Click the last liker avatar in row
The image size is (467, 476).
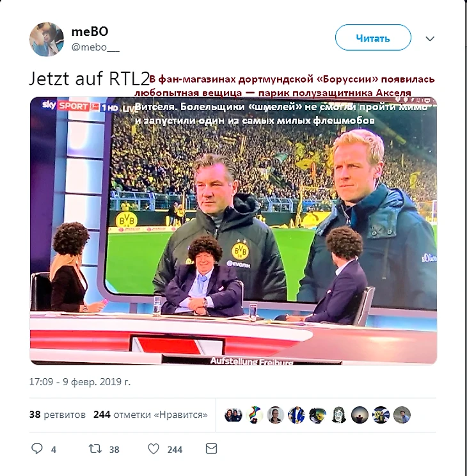coord(402,415)
